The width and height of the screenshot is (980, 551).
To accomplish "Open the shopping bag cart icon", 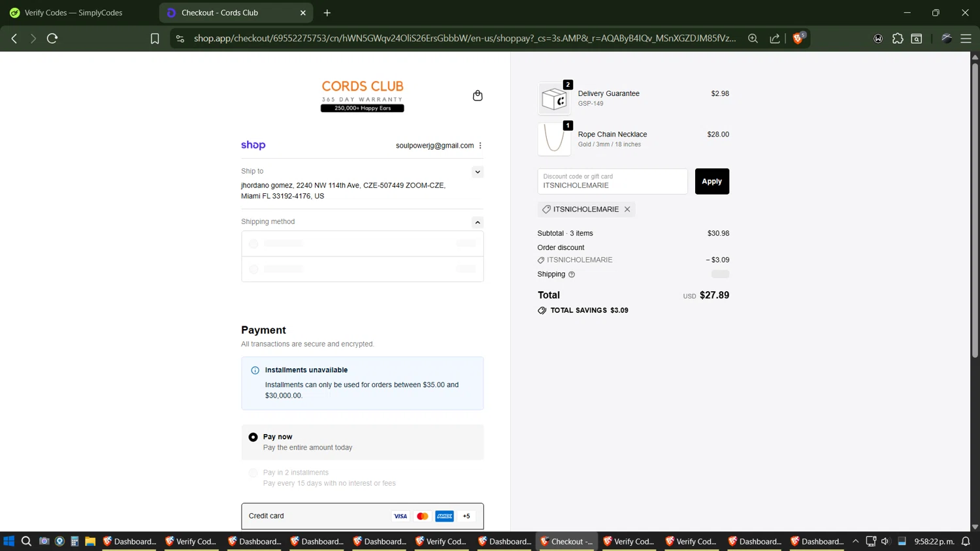I will pyautogui.click(x=478, y=95).
